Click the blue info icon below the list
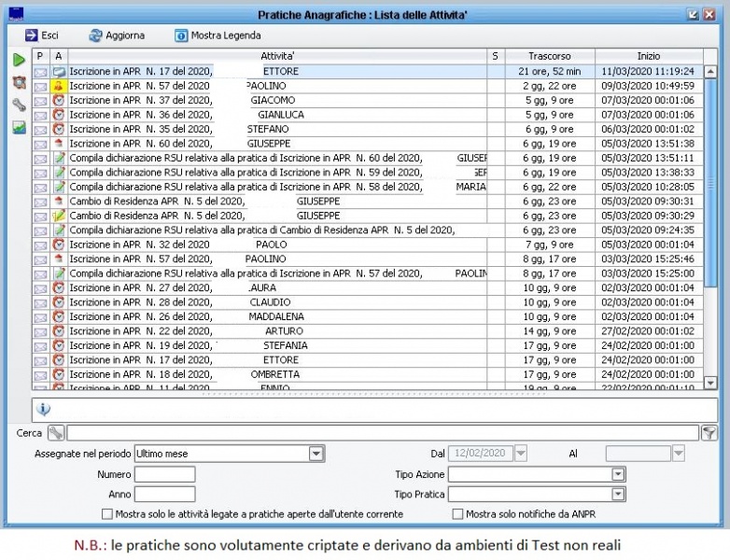 tap(44, 409)
